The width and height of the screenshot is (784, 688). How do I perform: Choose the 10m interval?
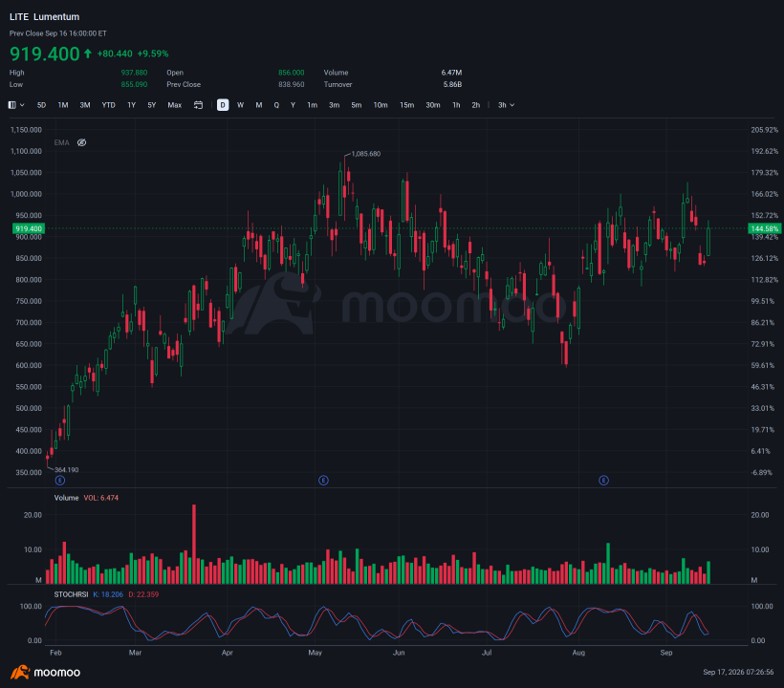pos(381,105)
